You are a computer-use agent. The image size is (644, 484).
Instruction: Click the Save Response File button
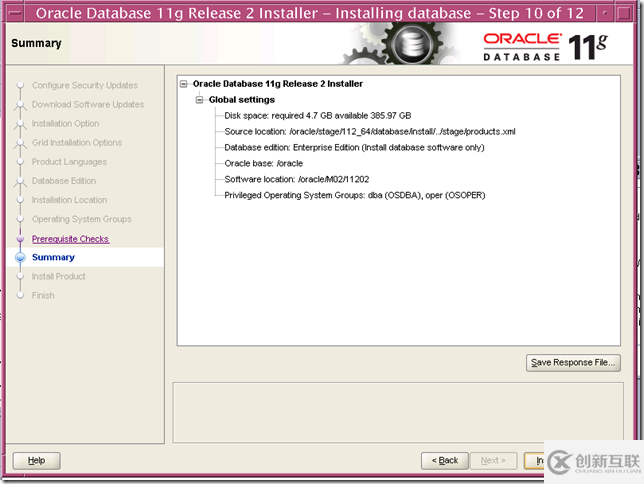[x=573, y=363]
